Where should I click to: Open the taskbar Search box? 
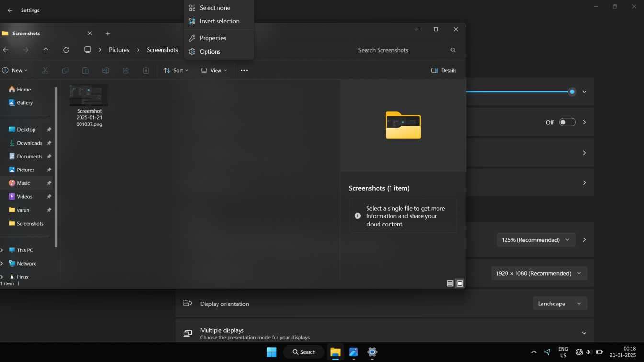[303, 352]
